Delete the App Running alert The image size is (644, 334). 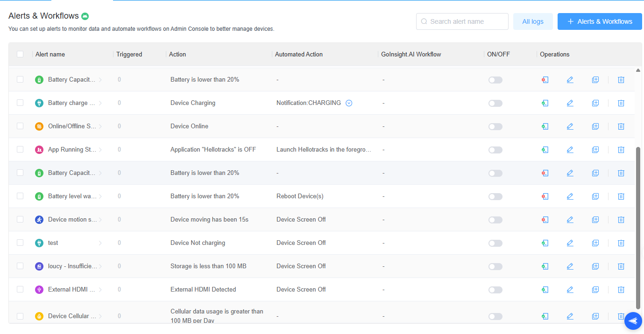click(621, 150)
